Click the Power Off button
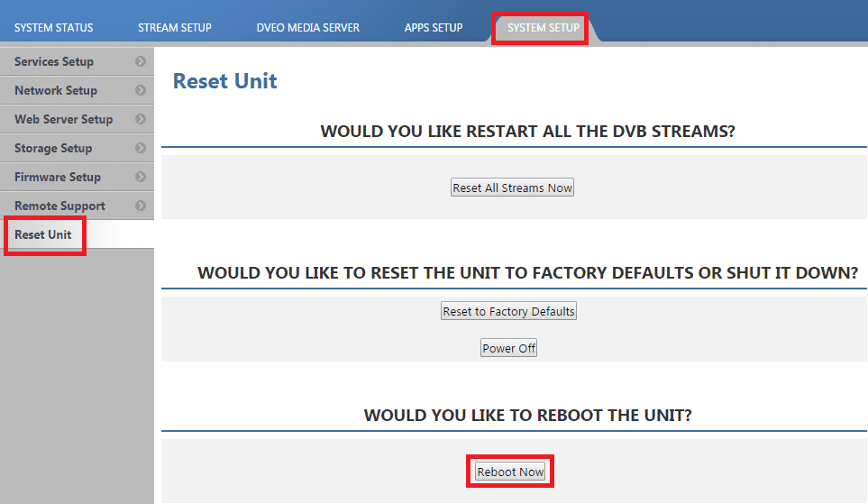 point(508,348)
